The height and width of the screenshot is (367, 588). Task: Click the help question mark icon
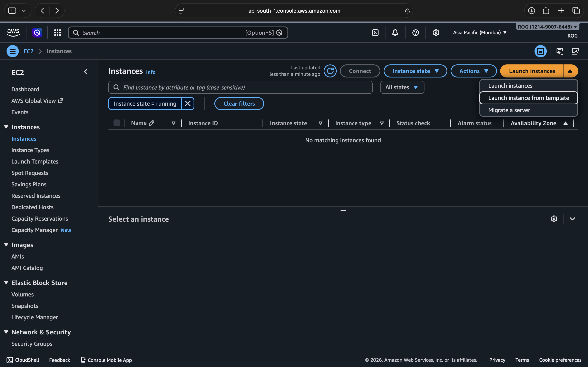point(415,33)
